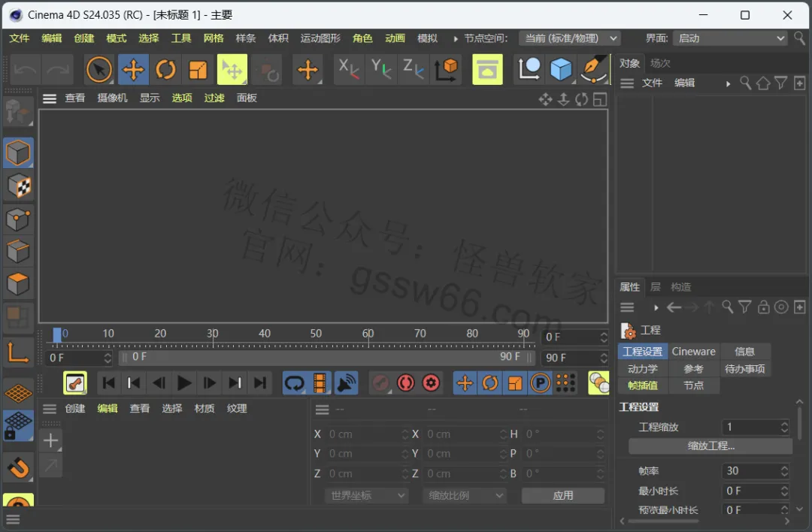Image resolution: width=812 pixels, height=532 pixels.
Task: Expand the attribute manager menu arrow
Action: coord(656,307)
